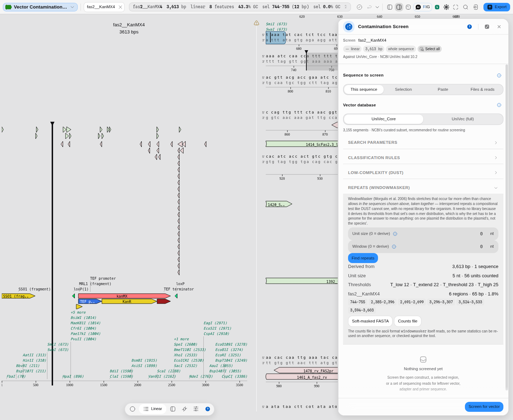Toggle split view icon in bottom toolbar
Image resolution: width=513 pixels, height=420 pixels.
tap(173, 409)
